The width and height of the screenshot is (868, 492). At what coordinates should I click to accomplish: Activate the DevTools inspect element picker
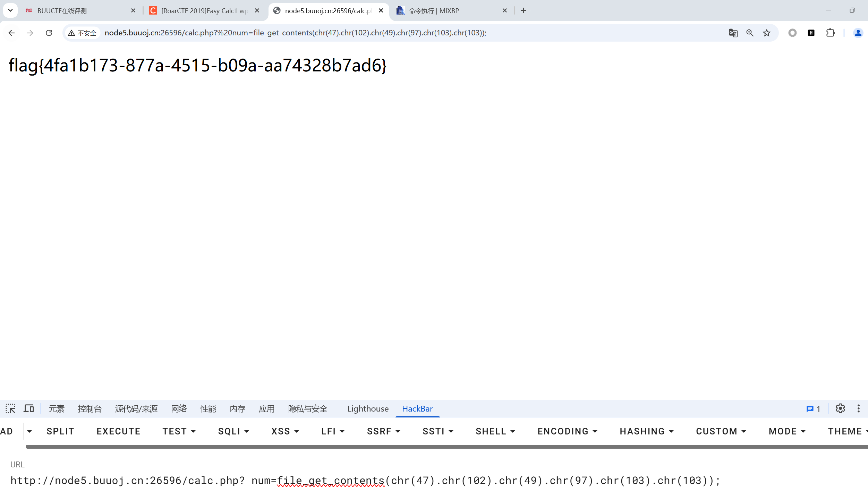tap(10, 409)
